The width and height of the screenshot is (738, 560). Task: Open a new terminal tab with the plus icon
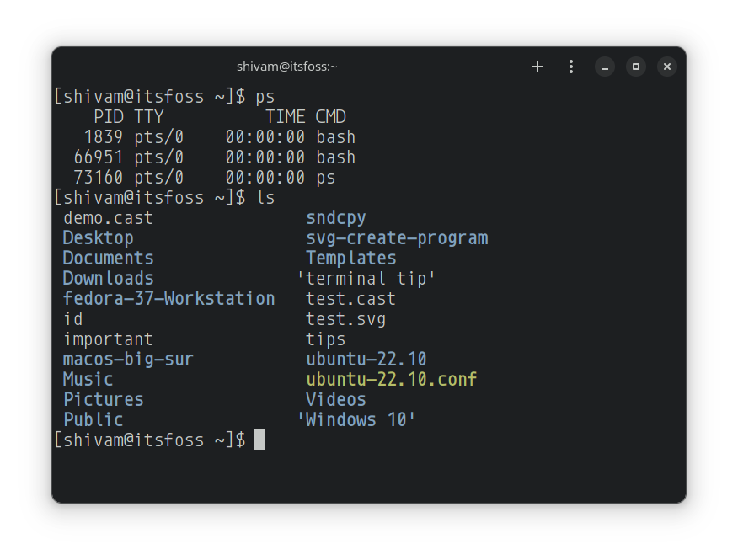coord(537,66)
